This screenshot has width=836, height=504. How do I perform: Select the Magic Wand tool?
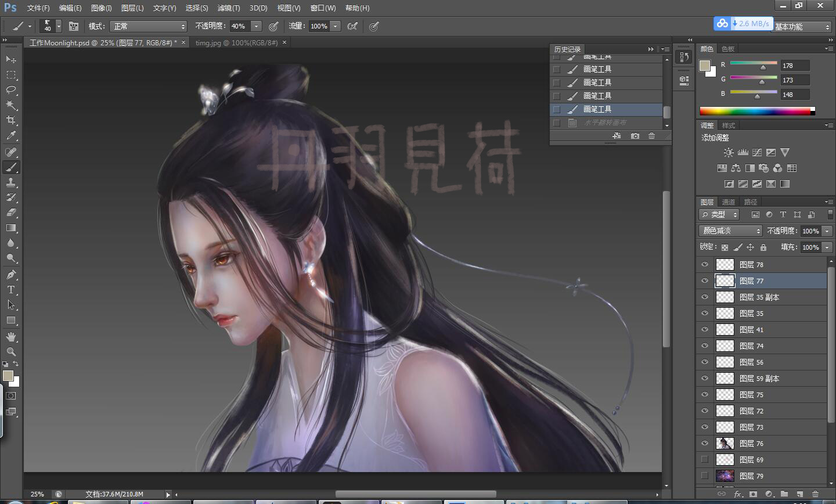click(x=11, y=105)
